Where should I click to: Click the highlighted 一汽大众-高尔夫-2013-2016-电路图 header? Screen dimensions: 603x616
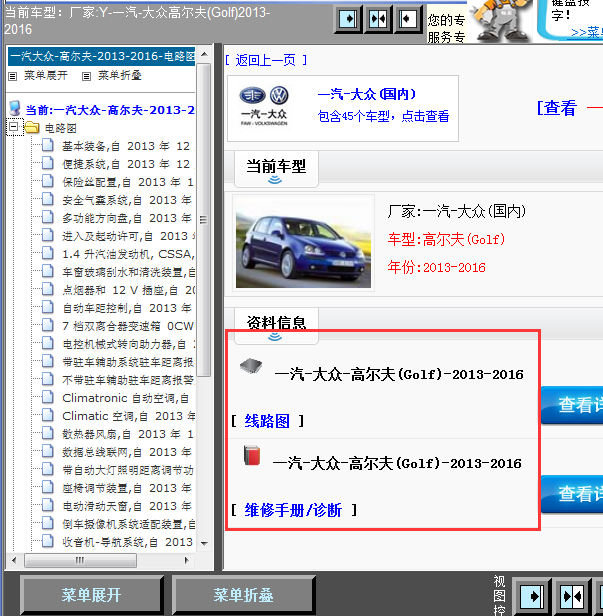coord(101,56)
